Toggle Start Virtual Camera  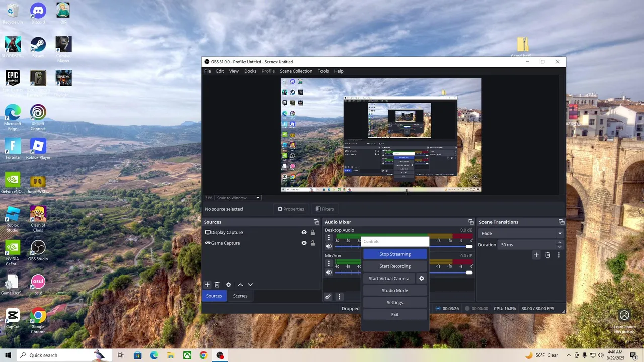[389, 278]
